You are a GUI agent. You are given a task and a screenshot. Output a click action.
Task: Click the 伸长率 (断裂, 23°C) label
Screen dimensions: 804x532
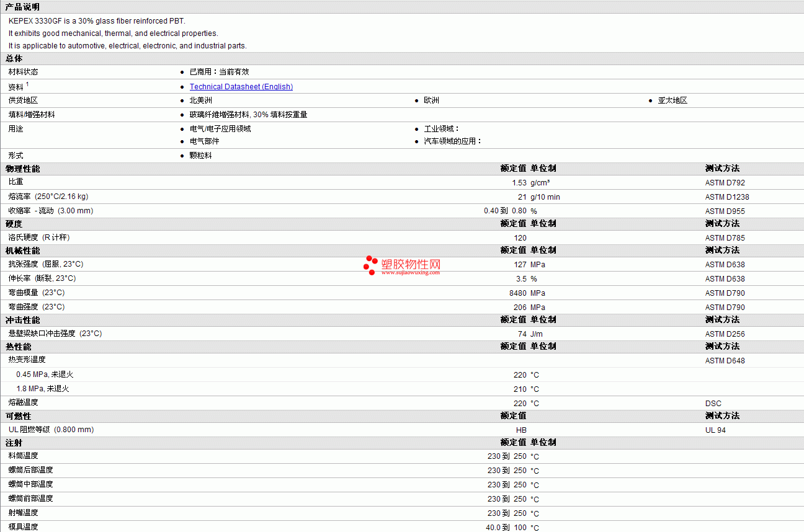[x=42, y=278]
